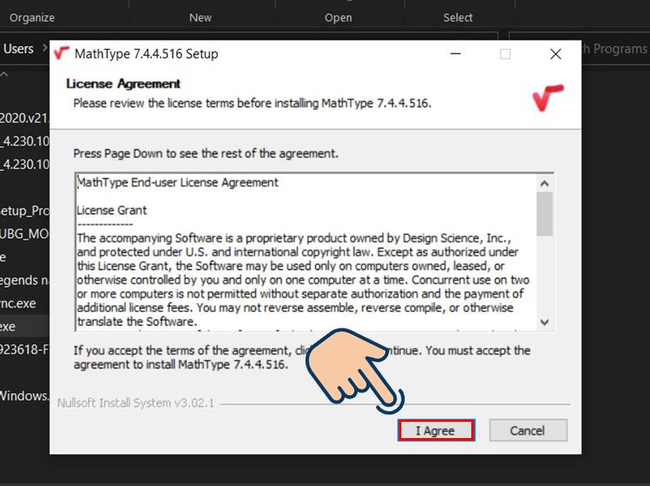Click the license agreement scrollbar thumb
650x486 pixels.
544,212
